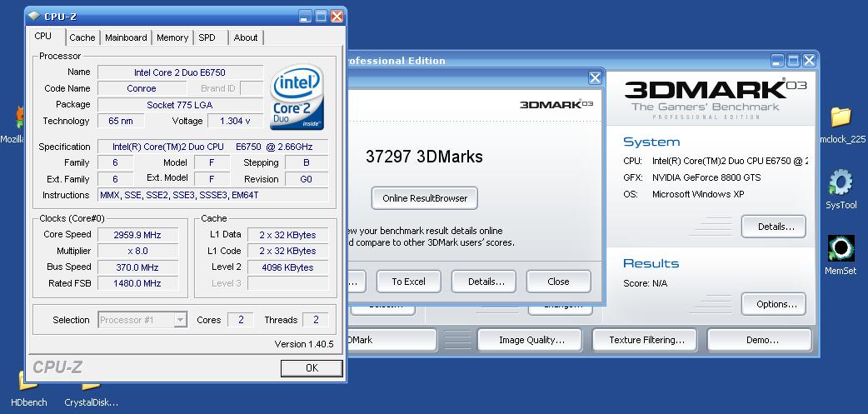Open Results Options in 3DMark03
Viewport: 868px width, 414px height.
tap(773, 304)
